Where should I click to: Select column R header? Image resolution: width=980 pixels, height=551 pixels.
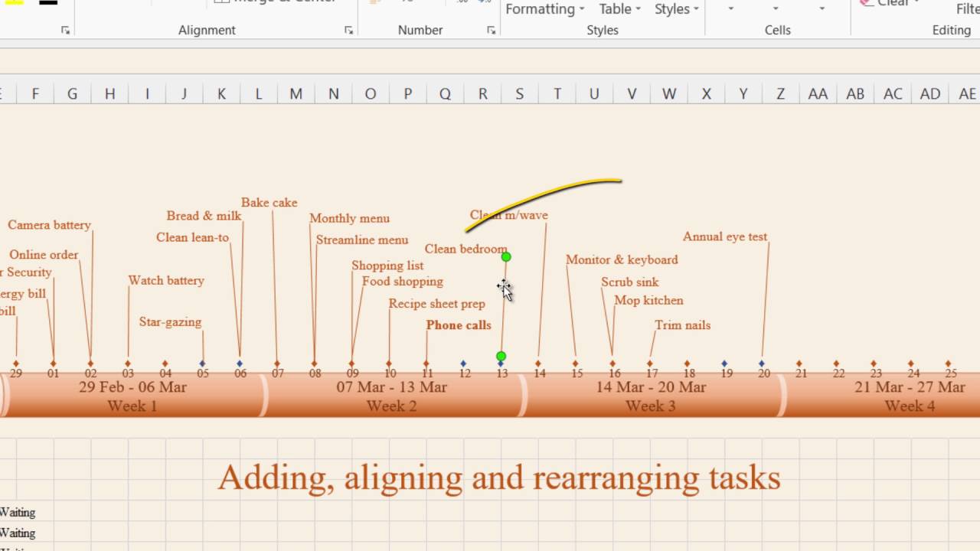coord(482,93)
